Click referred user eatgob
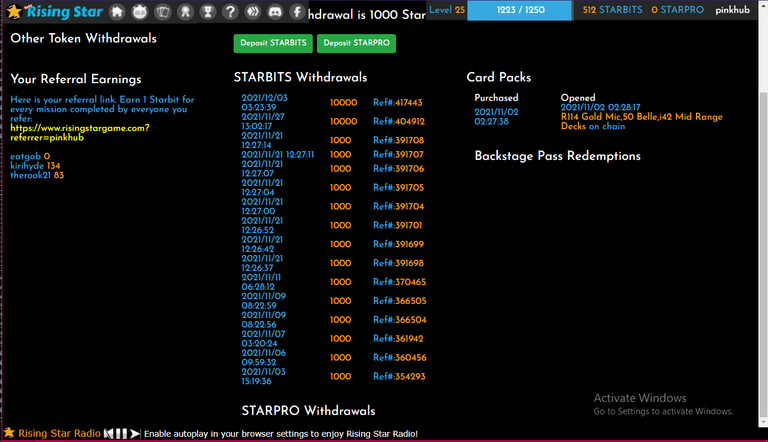Image resolution: width=768 pixels, height=442 pixels. (25, 157)
